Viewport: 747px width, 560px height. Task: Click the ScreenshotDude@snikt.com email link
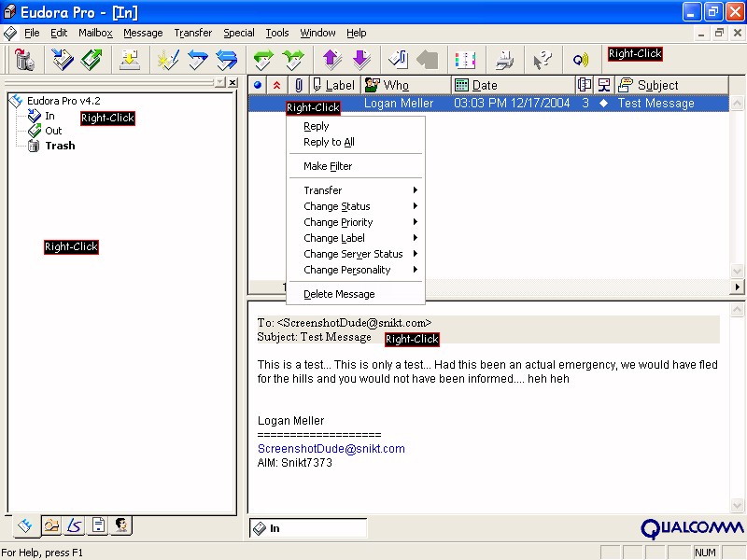click(331, 449)
